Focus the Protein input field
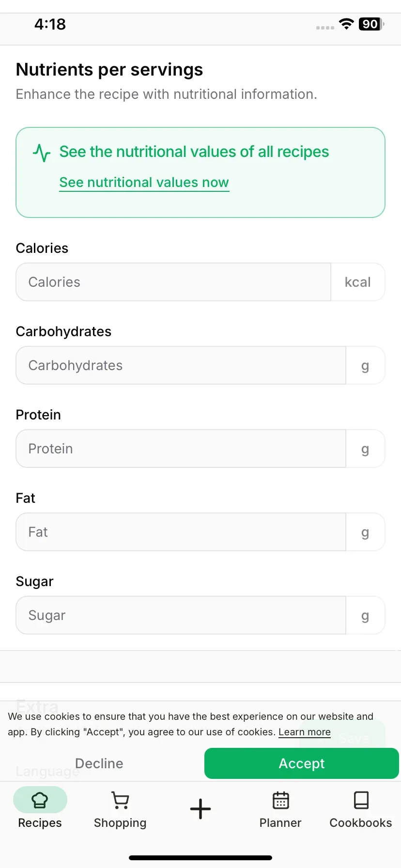The width and height of the screenshot is (401, 868). click(x=181, y=449)
